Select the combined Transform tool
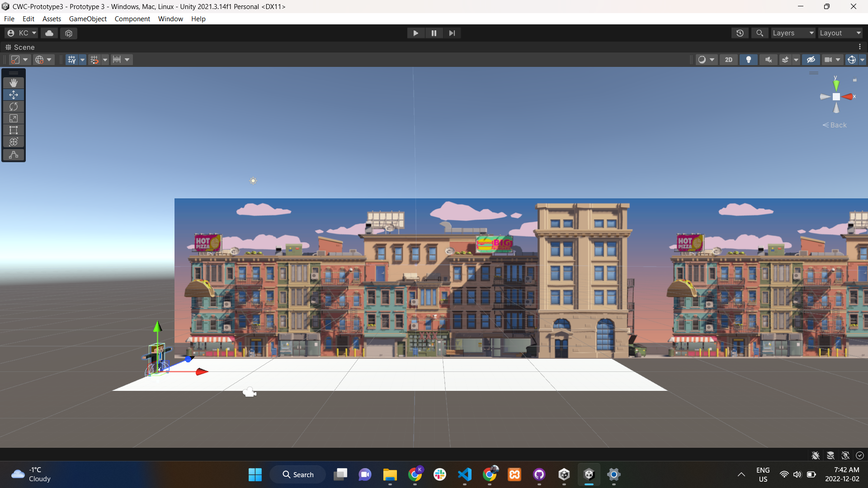 (x=14, y=142)
